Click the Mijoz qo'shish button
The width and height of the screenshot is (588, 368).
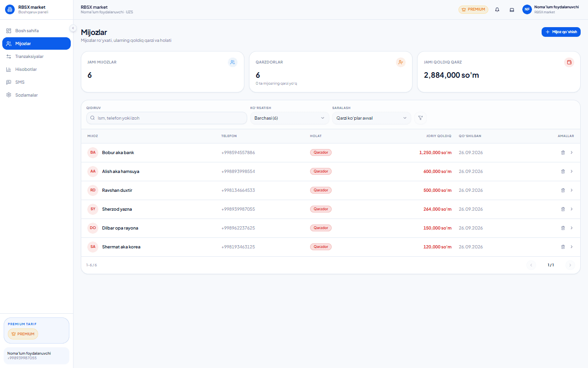tap(561, 32)
